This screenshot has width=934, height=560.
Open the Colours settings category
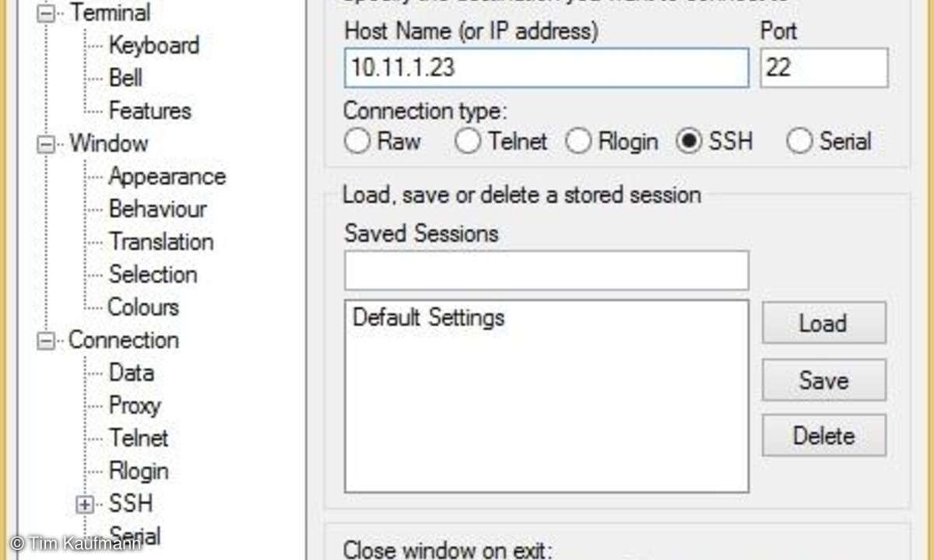[x=143, y=307]
